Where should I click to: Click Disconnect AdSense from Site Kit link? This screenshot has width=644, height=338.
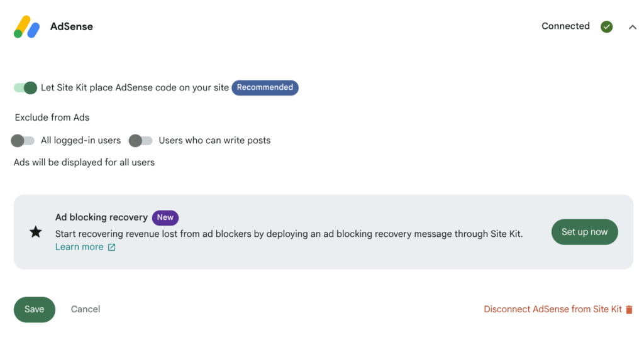(x=553, y=309)
